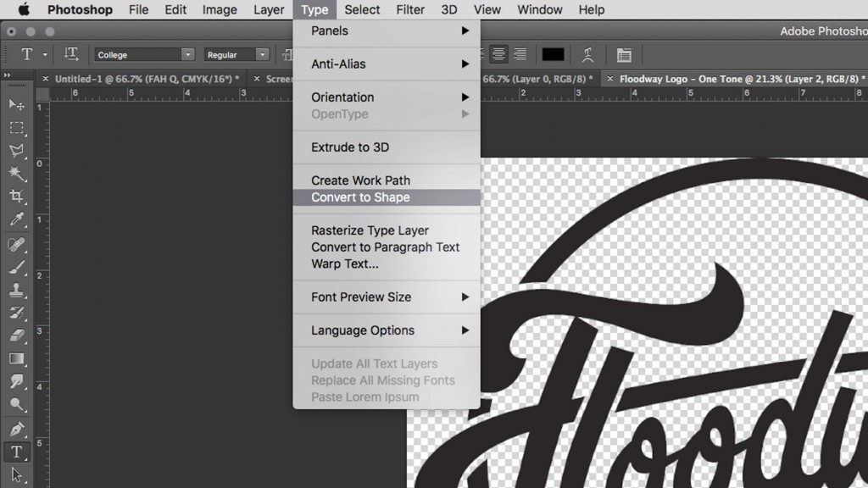
Task: Select the Pen tool
Action: point(17,429)
